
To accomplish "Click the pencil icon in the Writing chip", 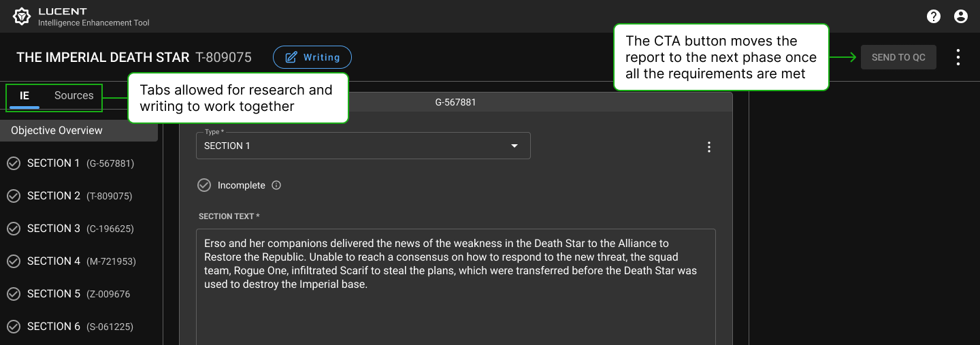I will tap(291, 57).
